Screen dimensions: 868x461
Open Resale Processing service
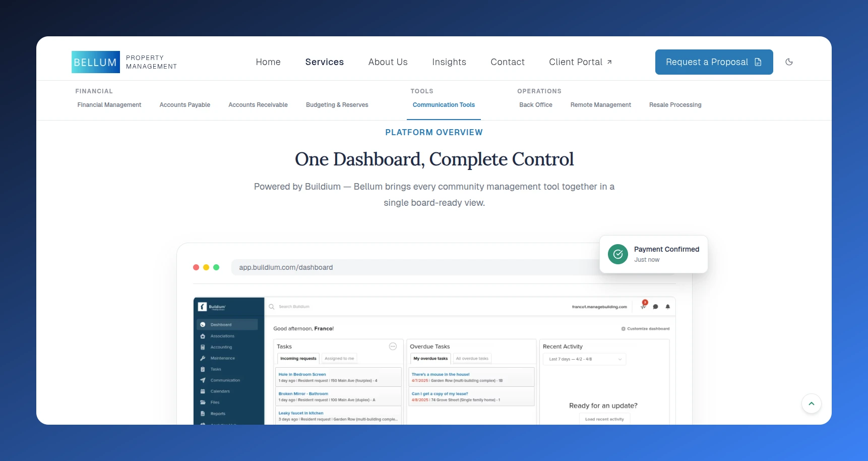click(675, 105)
